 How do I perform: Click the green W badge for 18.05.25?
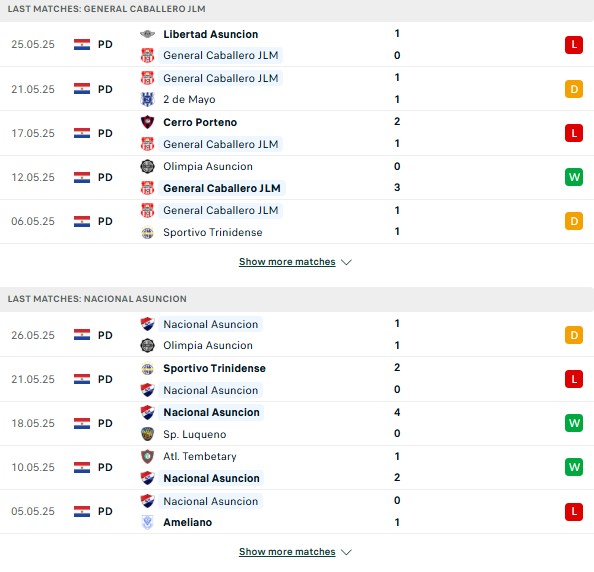[574, 423]
